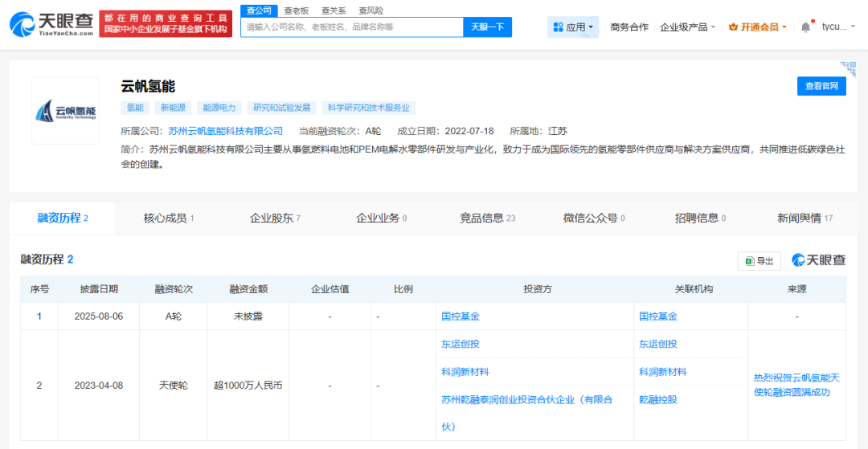Open 苏州云帆氢能科技有限公司 company link
The width and height of the screenshot is (868, 449).
pyautogui.click(x=223, y=132)
